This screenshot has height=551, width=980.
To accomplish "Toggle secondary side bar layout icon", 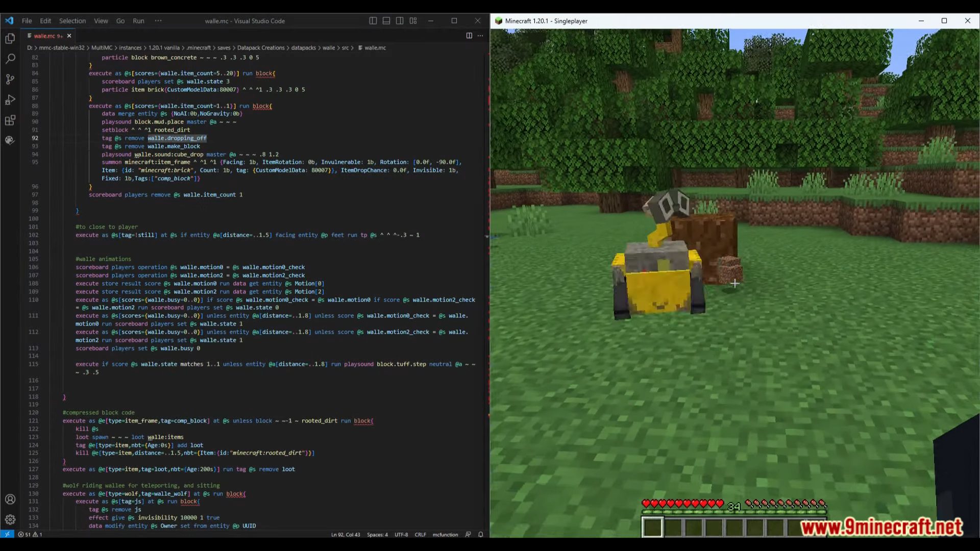I will [400, 21].
